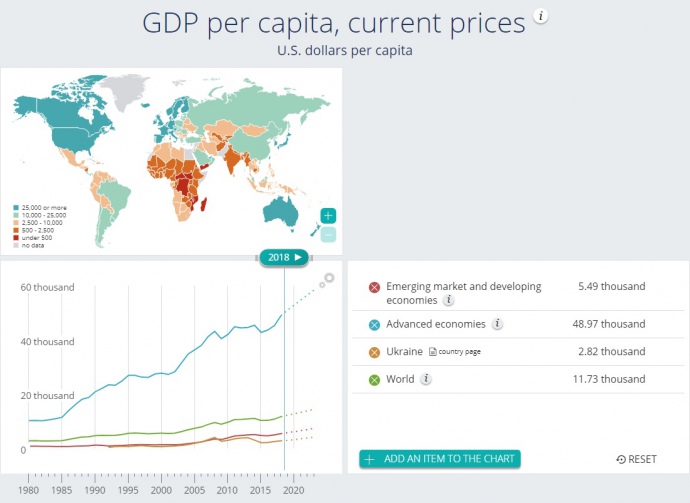690x503 pixels.
Task: Click the '25,000 or more' legend swatch
Action: click(15, 208)
